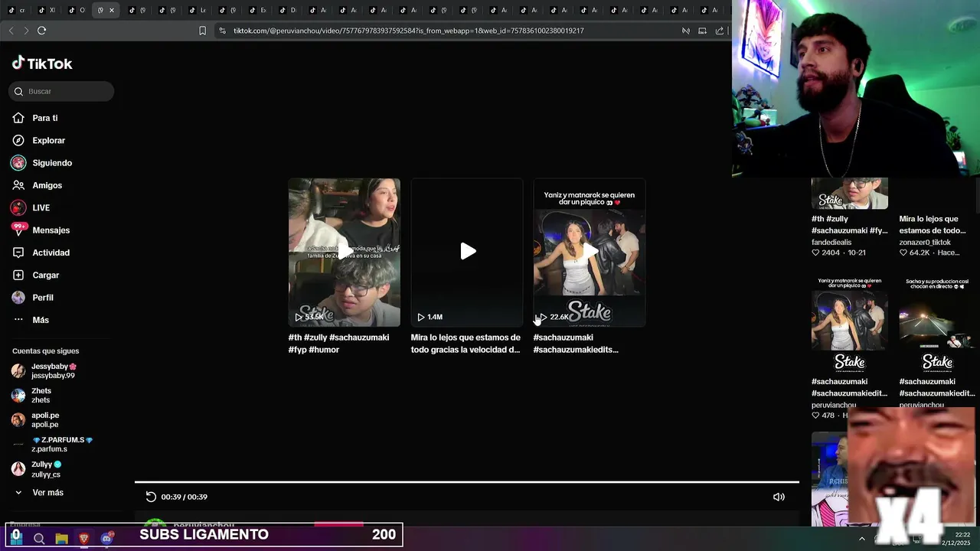
Task: Open Yaniz y matnarok thumbnail in right list
Action: click(850, 325)
